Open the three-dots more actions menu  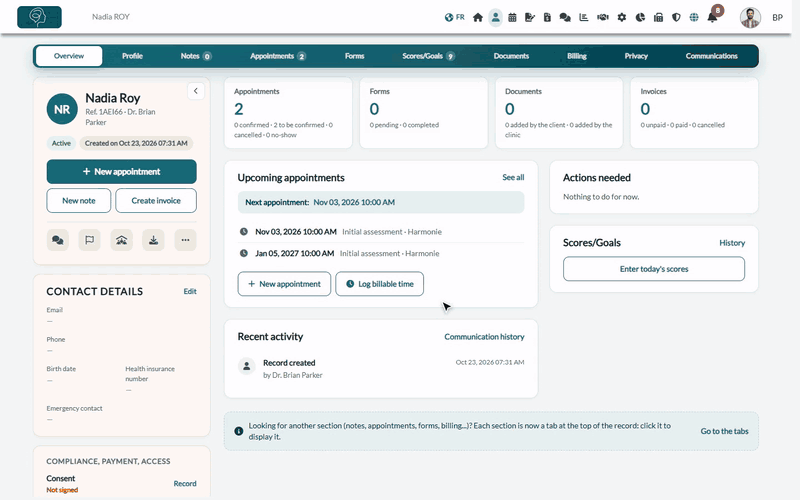pyautogui.click(x=185, y=240)
